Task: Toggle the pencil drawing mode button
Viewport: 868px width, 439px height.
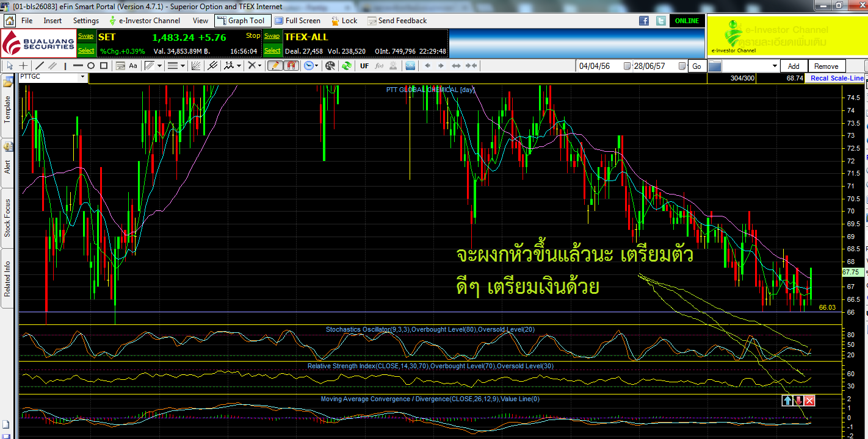Action: 275,66
